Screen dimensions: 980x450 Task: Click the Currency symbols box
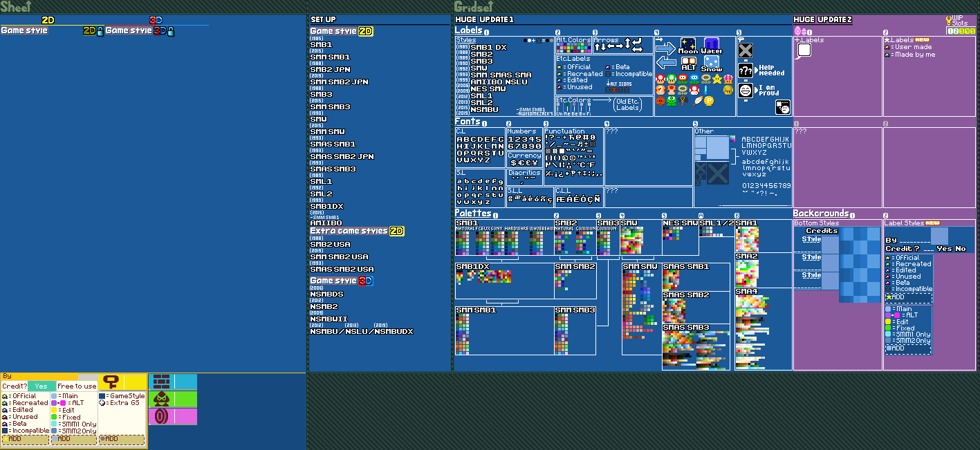coord(524,160)
